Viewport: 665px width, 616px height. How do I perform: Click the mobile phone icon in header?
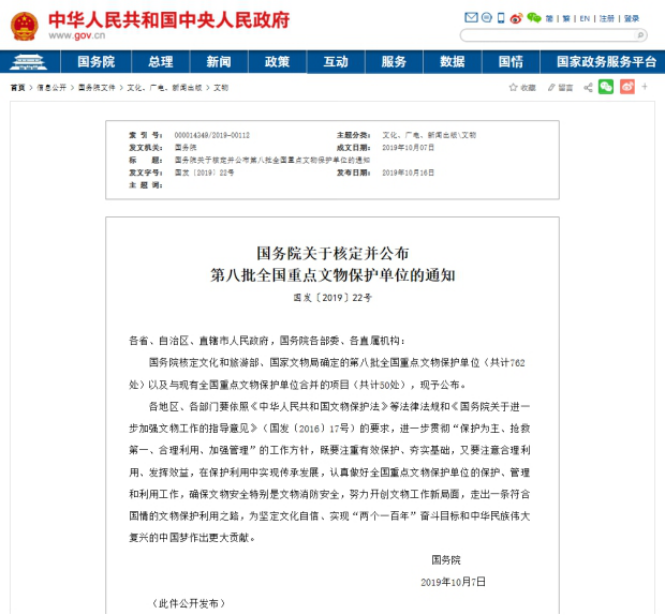[x=501, y=17]
